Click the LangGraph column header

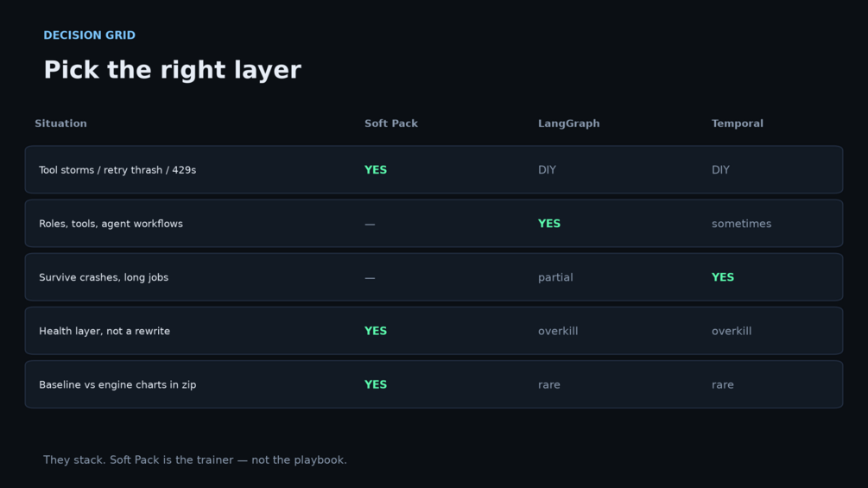pos(568,124)
